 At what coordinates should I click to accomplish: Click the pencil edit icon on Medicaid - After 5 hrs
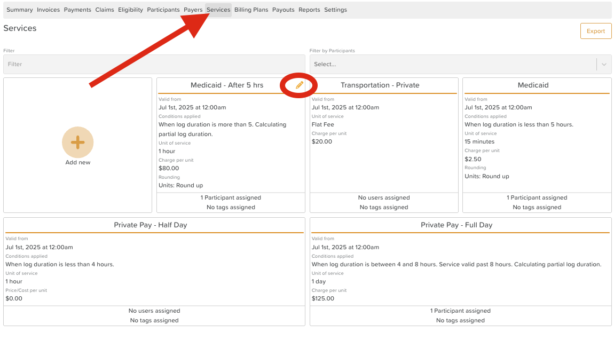pos(300,85)
